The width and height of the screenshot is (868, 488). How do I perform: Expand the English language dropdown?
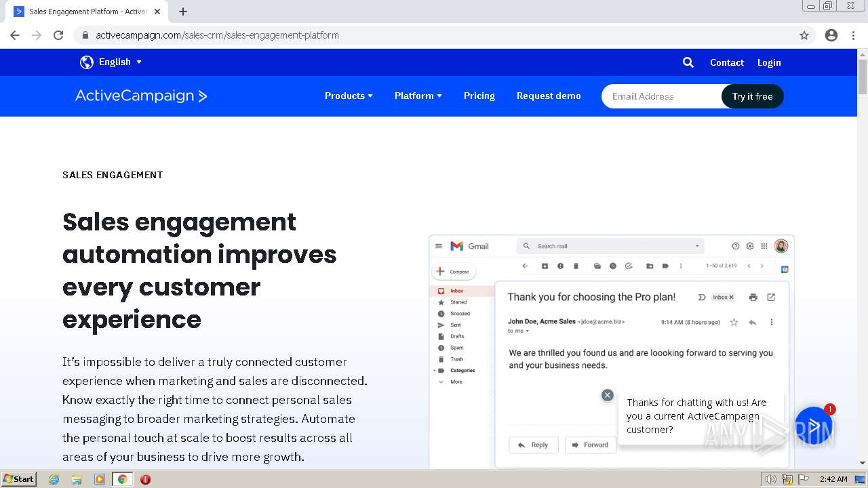pos(120,62)
